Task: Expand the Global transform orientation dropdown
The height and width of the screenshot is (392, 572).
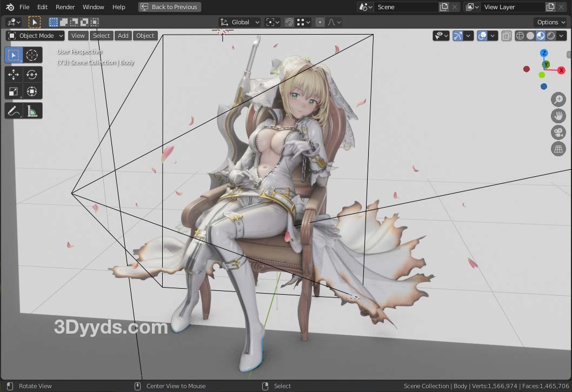Action: (x=240, y=22)
